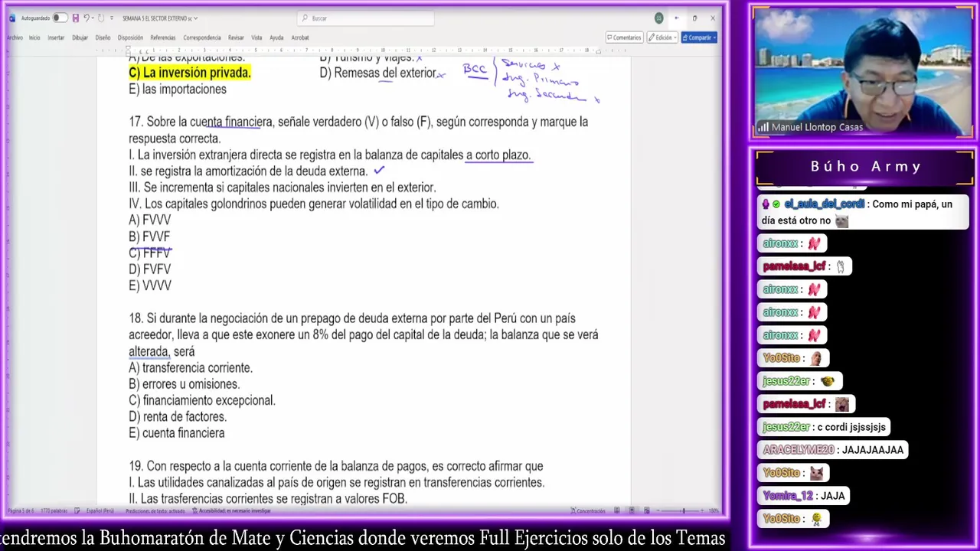Open the document title dropdown SEMANA 5
Screen dimensions: 980x551
coord(160,18)
